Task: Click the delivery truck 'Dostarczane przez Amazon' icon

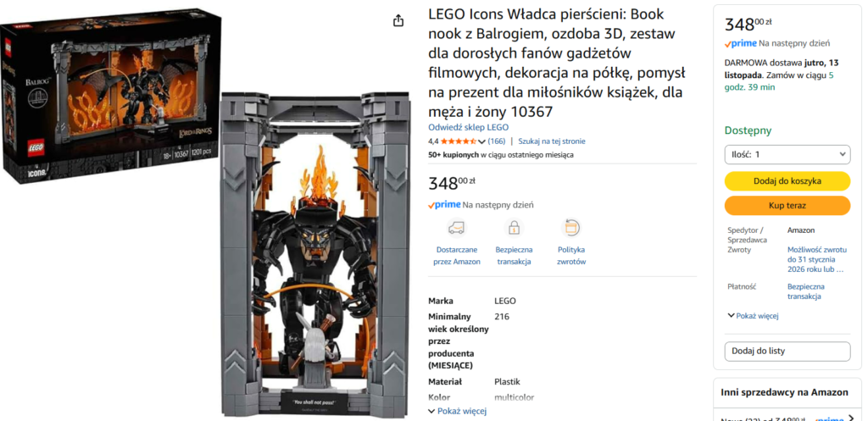Action: click(x=457, y=228)
